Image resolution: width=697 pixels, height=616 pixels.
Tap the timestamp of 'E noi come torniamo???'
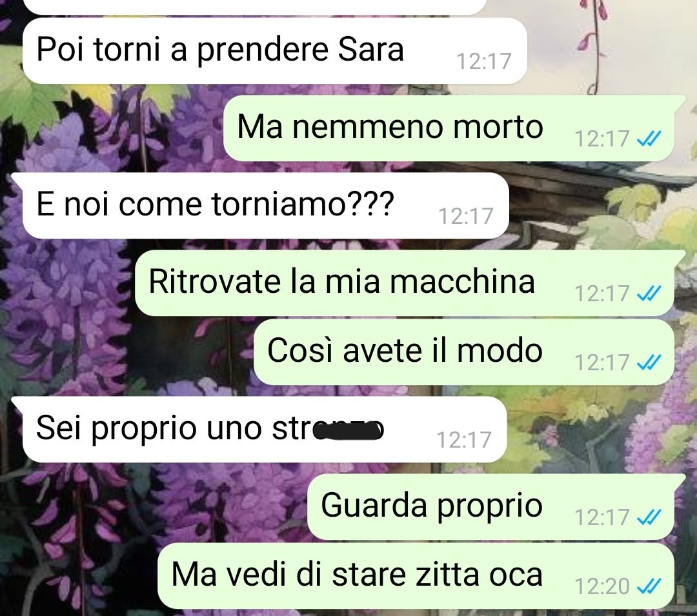coord(466,216)
